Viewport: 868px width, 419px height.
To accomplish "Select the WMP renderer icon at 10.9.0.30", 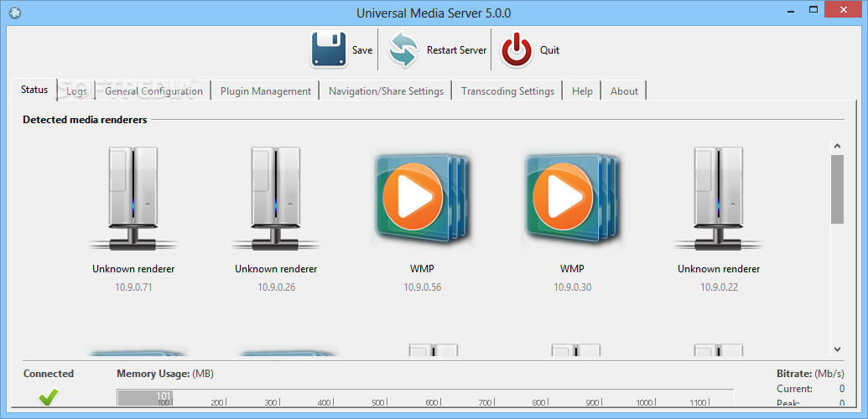I will pyautogui.click(x=572, y=199).
